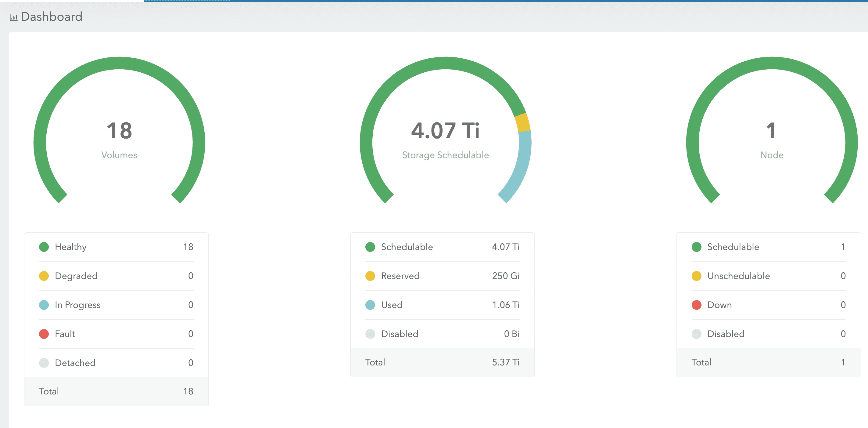Click the Dashboard page title
The width and height of the screenshot is (868, 428).
[51, 16]
